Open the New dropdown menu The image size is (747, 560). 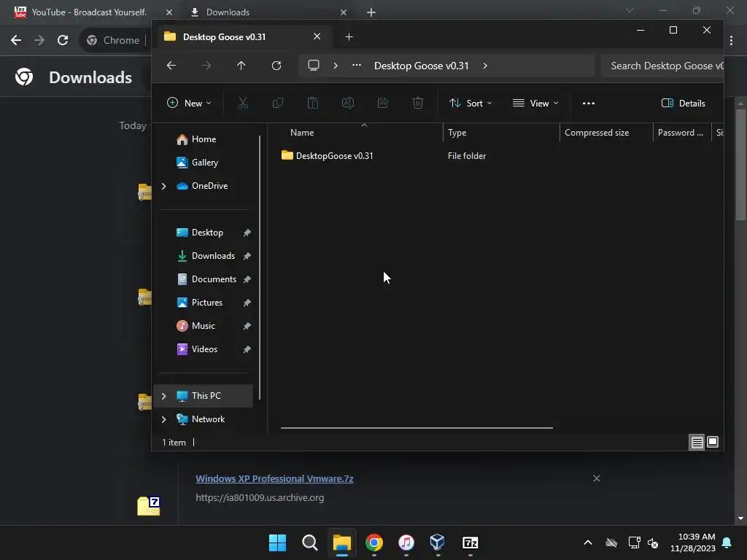[x=189, y=103]
